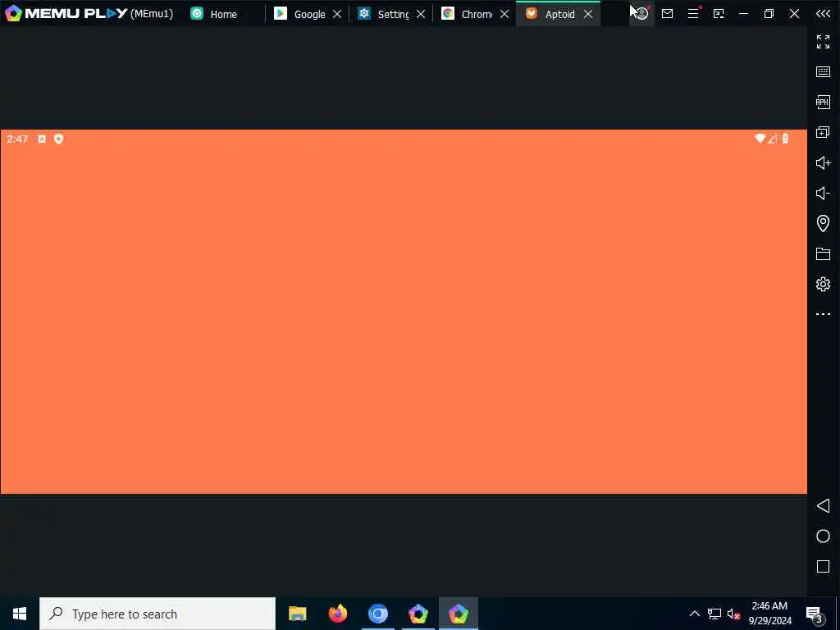This screenshot has width=840, height=630.
Task: Open the keyboard mapping icon
Action: pyautogui.click(x=824, y=72)
